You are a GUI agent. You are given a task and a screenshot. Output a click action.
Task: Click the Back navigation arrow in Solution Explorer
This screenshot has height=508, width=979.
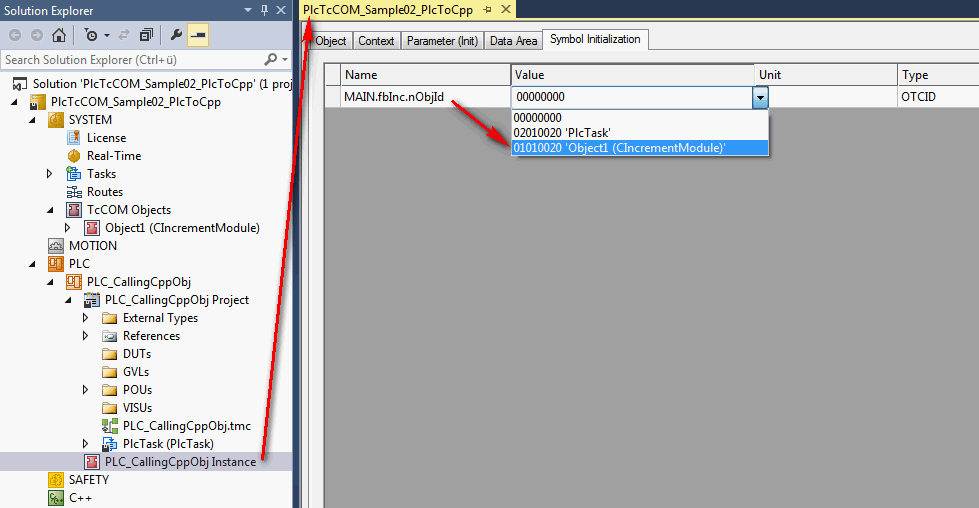tap(15, 36)
